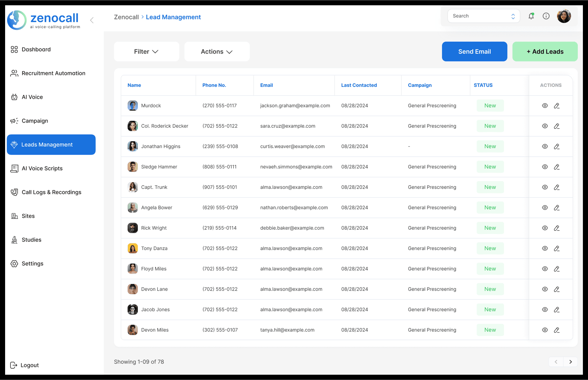The image size is (588, 380).
Task: Click the + Add Leads button
Action: [545, 51]
